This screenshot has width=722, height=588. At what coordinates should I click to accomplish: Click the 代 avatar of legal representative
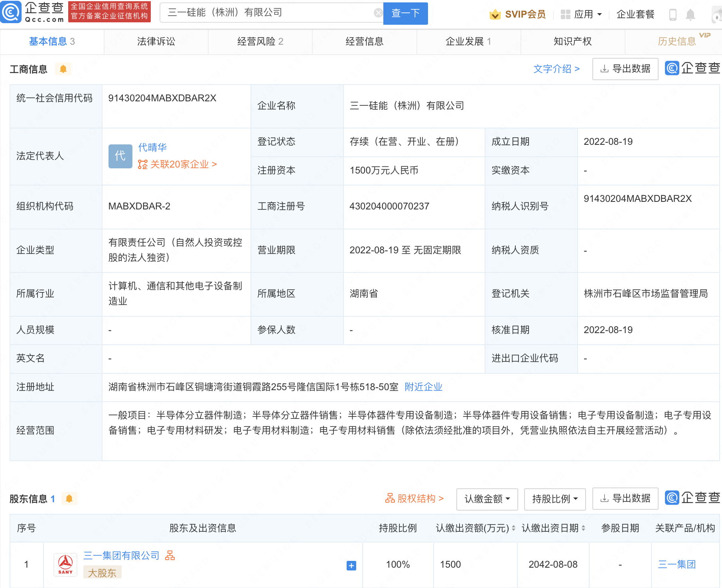pos(120,156)
